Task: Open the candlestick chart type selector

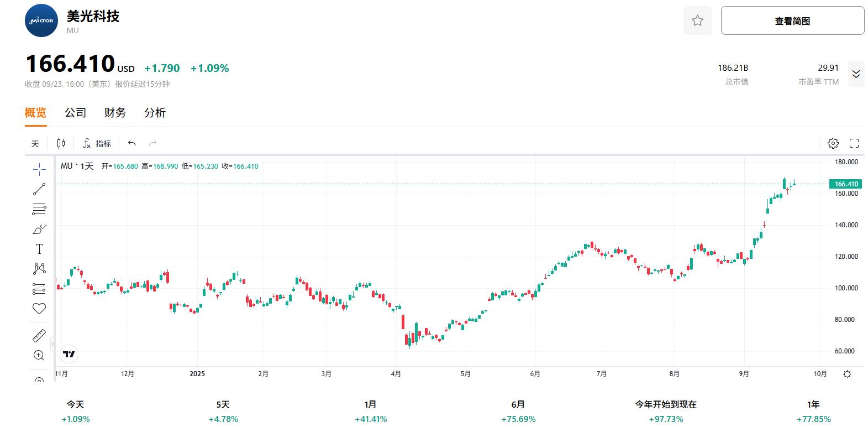Action: (x=61, y=143)
